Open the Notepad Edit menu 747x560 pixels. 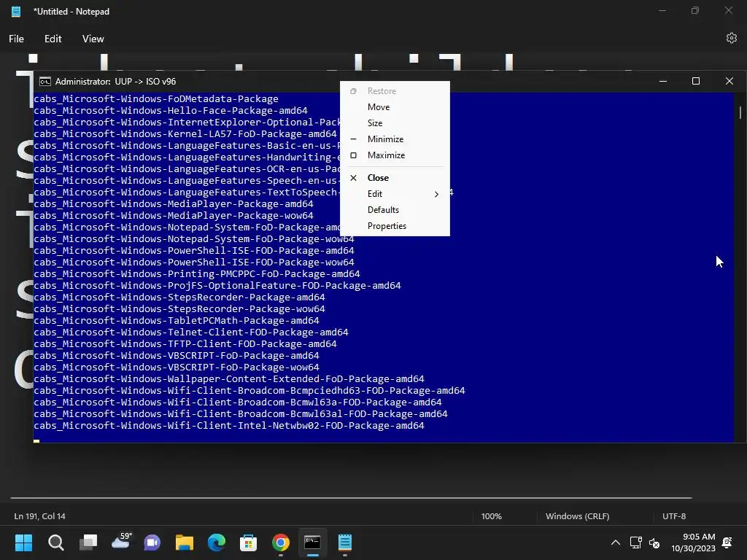tap(53, 39)
